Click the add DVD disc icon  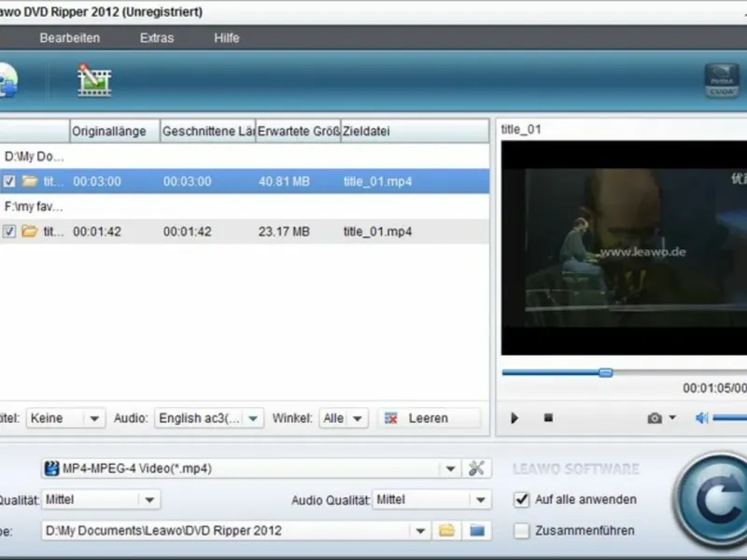[8, 80]
